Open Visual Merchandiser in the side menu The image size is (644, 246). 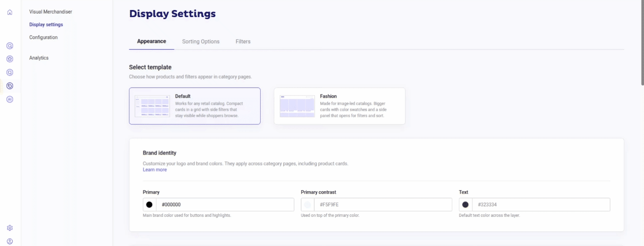pyautogui.click(x=51, y=12)
